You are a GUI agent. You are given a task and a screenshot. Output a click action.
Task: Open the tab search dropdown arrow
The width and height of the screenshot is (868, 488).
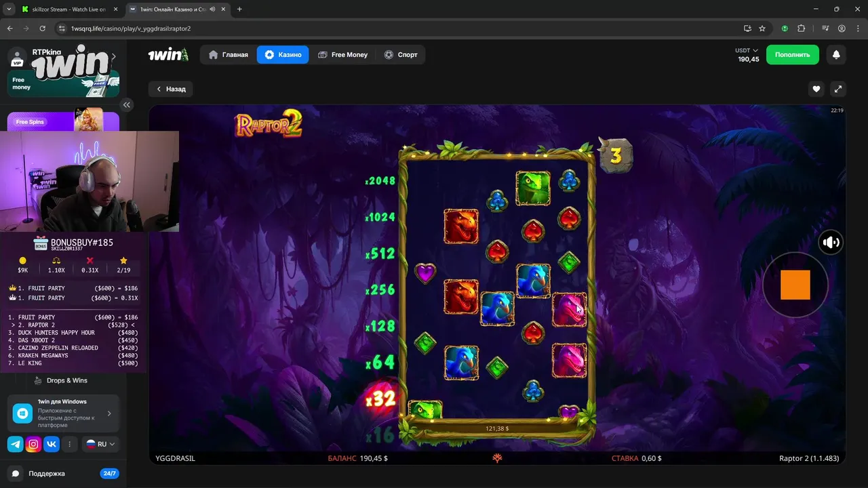pos(9,9)
